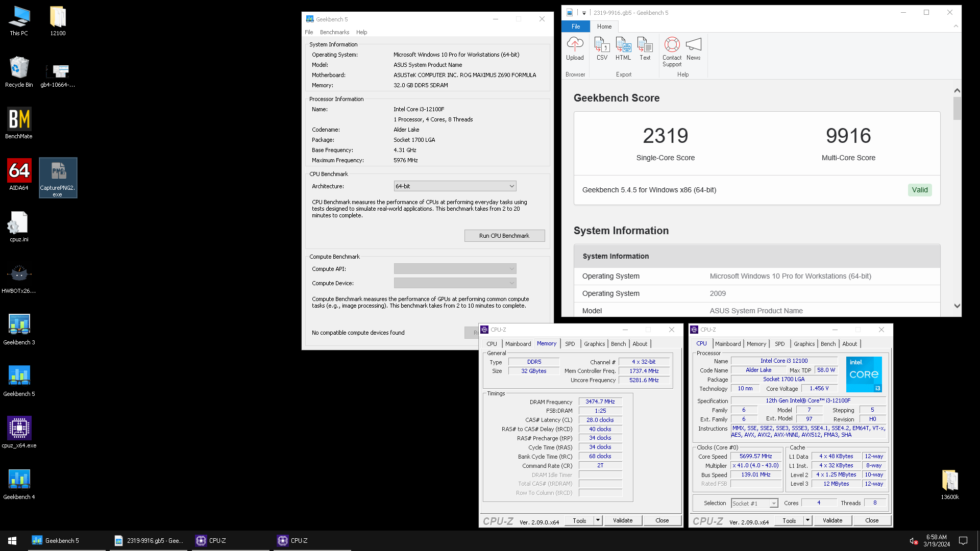Click scroll down arrow in results window
This screenshot has height=551, width=980.
[x=957, y=306]
